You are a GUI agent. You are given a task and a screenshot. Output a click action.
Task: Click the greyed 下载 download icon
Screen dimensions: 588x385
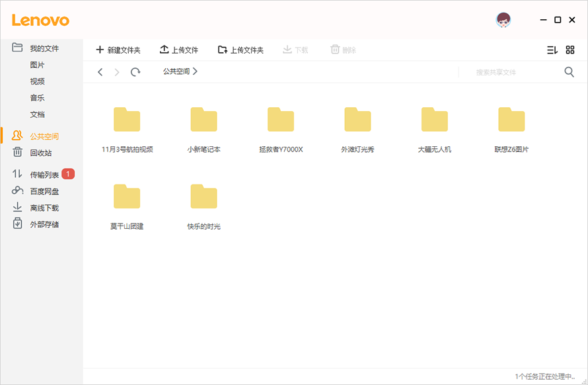pyautogui.click(x=287, y=49)
